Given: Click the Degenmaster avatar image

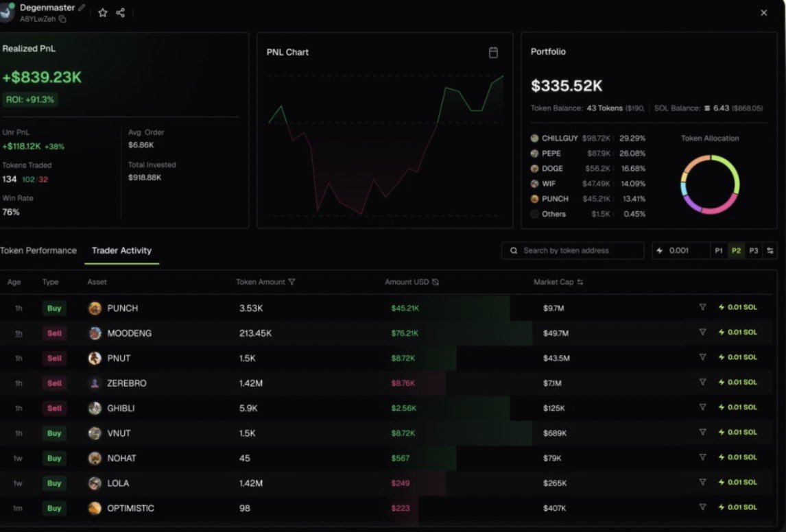Looking at the screenshot, I should [x=7, y=12].
